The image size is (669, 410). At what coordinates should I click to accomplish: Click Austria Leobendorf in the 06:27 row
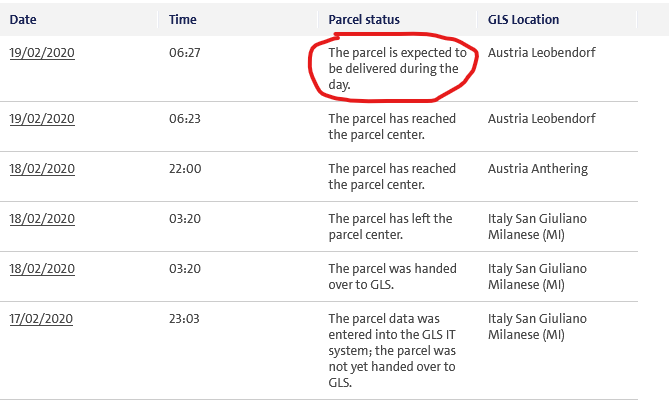tap(542, 53)
